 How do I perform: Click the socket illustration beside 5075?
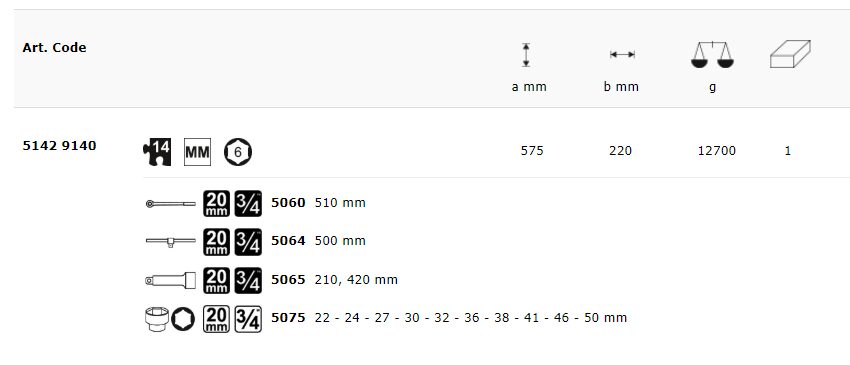(157, 319)
